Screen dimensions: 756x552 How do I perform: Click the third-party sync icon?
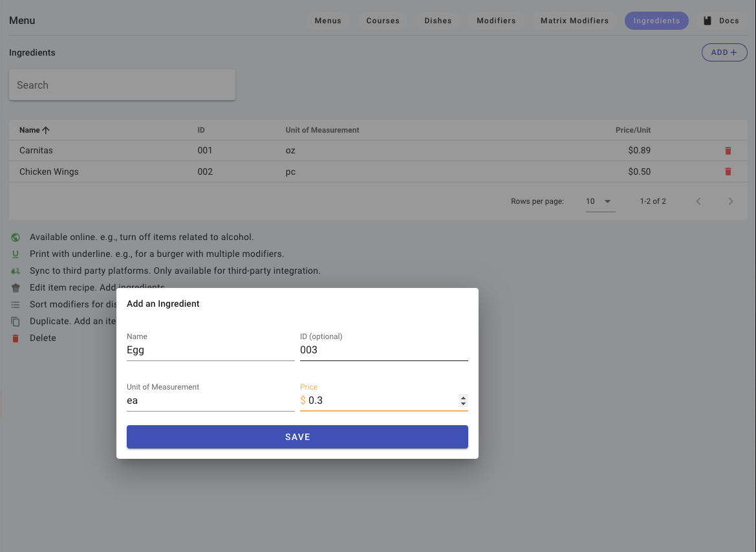(x=16, y=271)
